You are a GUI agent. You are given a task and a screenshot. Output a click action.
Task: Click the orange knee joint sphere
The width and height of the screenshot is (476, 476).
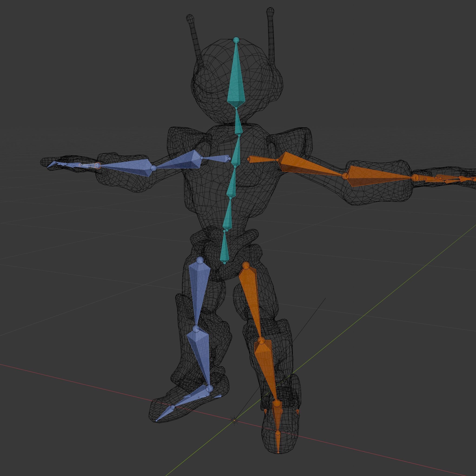(261, 341)
